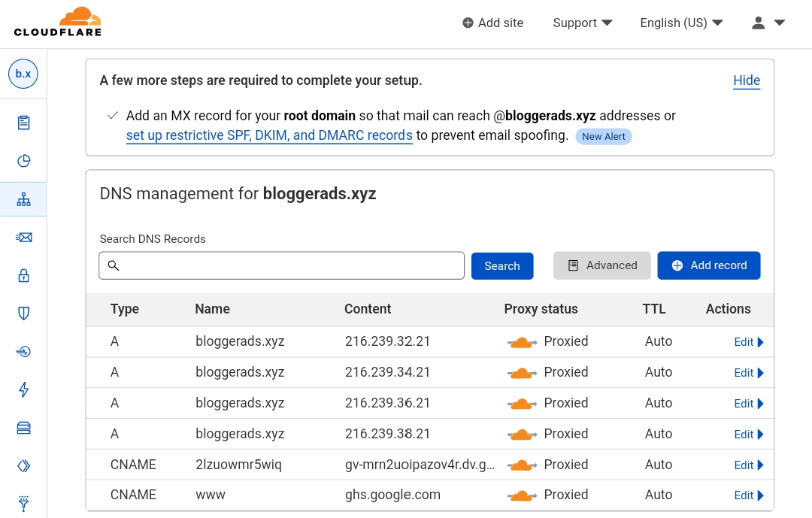812x518 pixels.
Task: Open the Speed lightning bolt icon
Action: (24, 389)
